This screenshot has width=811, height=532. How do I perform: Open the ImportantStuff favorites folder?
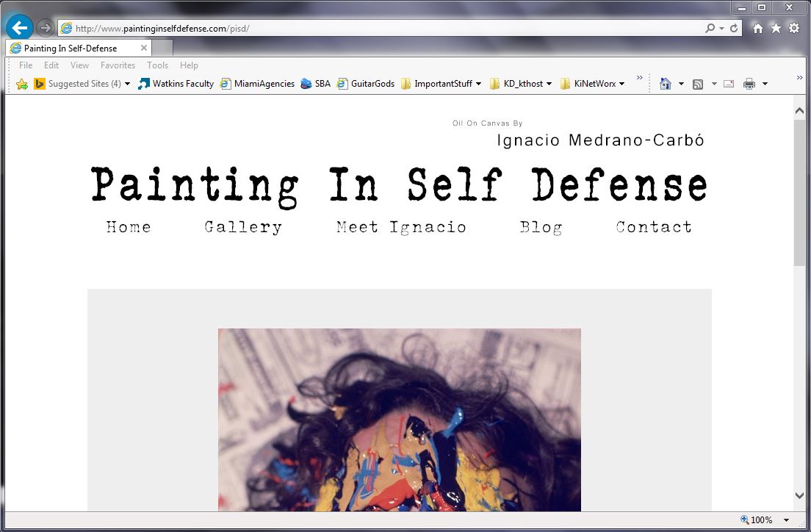pos(437,84)
